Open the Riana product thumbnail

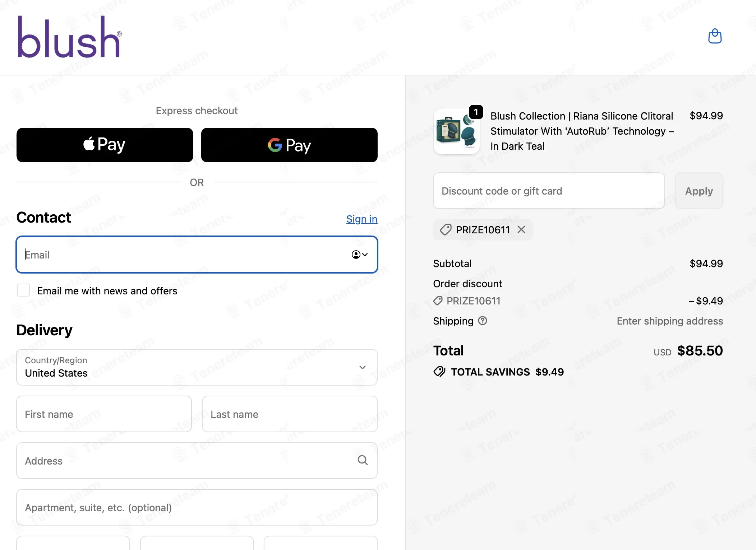(x=457, y=131)
